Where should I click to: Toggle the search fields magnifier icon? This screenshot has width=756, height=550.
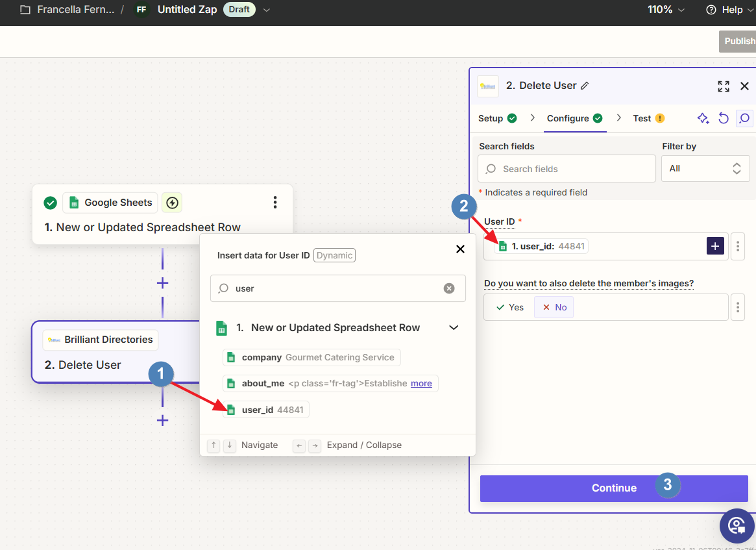coord(744,118)
